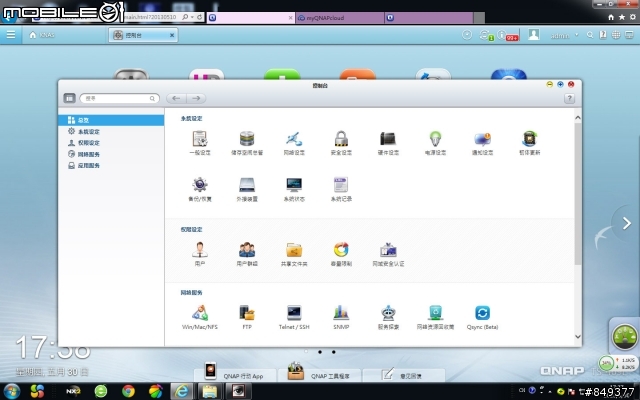Screen dimensions: 640x400
Task: Open General Settings (一般设定) clipboard icon
Action: (x=200, y=139)
